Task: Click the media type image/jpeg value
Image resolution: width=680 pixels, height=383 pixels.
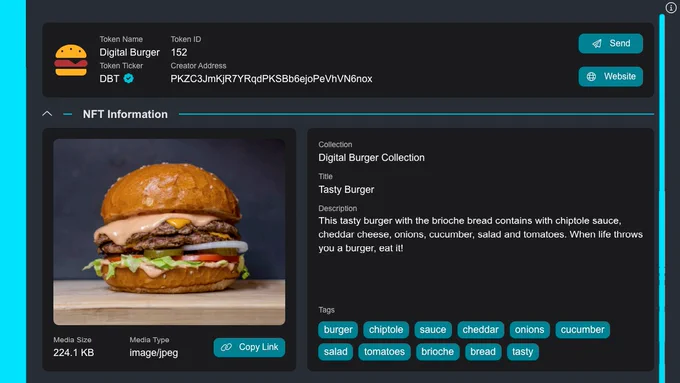Action: coord(154,353)
